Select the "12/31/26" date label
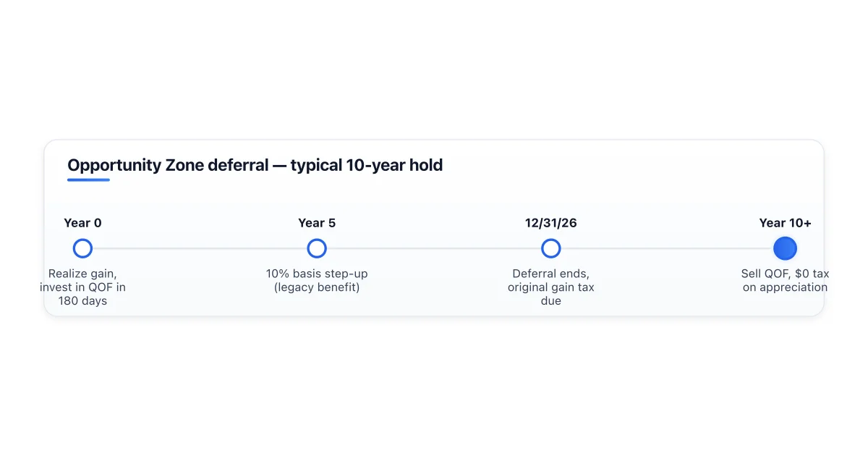The height and width of the screenshot is (456, 868). point(551,223)
